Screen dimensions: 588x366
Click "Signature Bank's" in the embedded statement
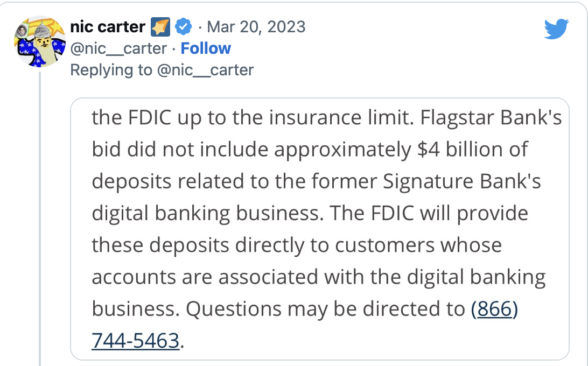[462, 182]
